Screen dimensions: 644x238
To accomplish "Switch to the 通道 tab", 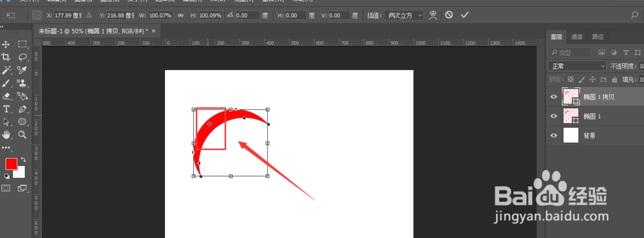I will tap(576, 37).
